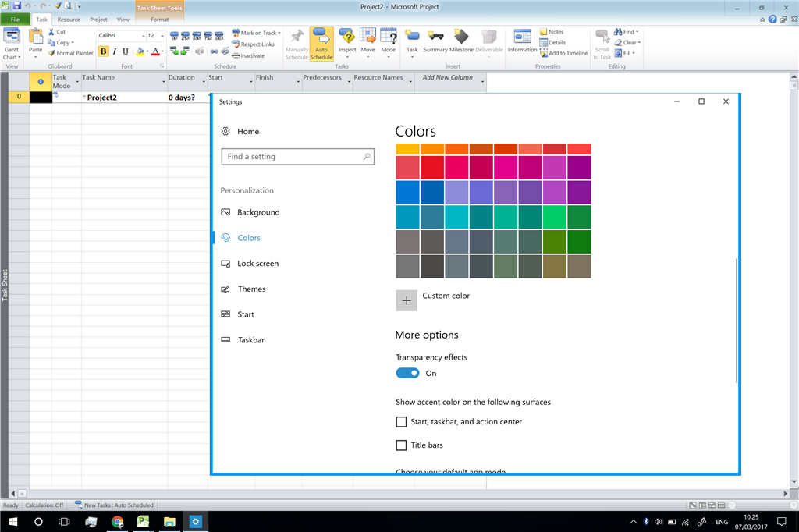Enable accent color on Title bars

click(x=402, y=445)
